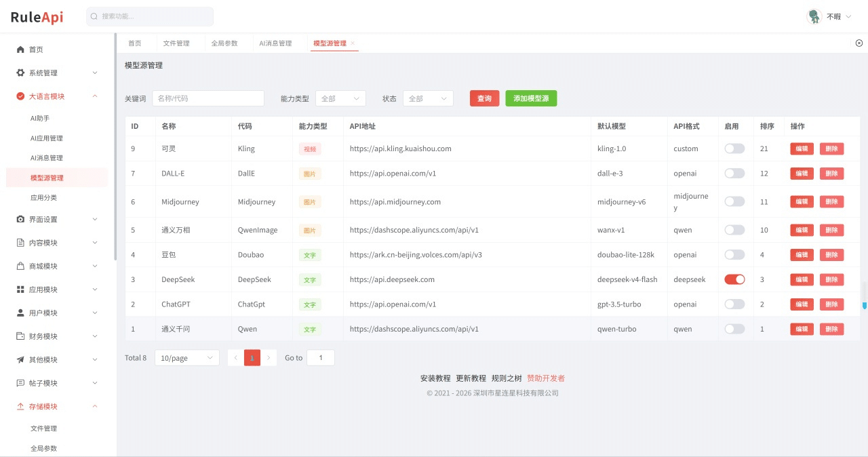868x457 pixels.
Task: Switch to the 文件管理 tab
Action: coord(176,43)
